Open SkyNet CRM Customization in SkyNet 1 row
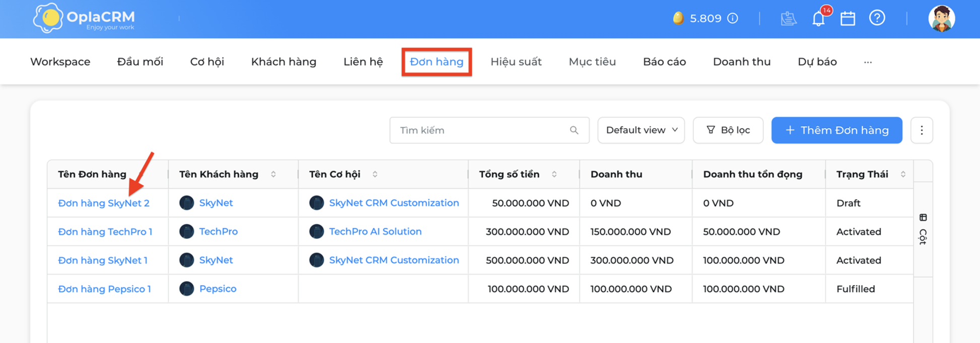This screenshot has height=343, width=980. [394, 260]
